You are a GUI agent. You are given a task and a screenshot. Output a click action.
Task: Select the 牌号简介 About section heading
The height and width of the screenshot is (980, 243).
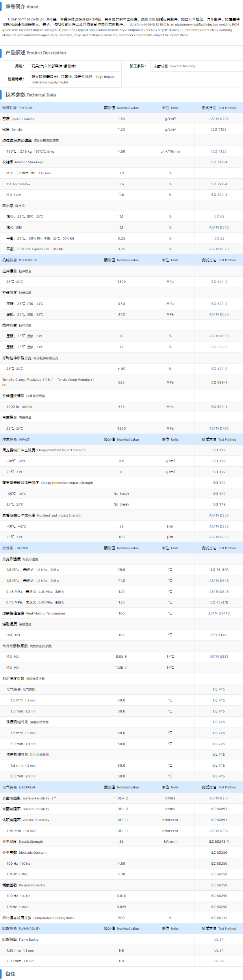pyautogui.click(x=22, y=7)
